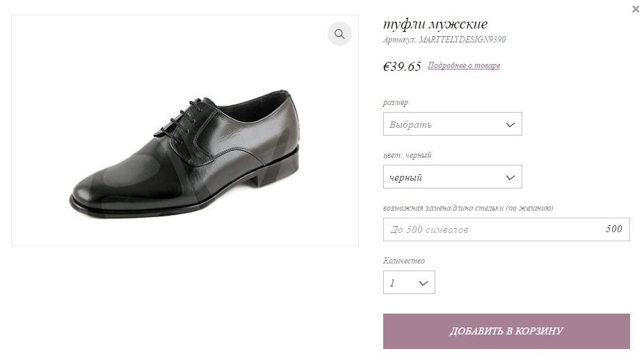Click the 'Количество' label
Screen dimensions: 644x356
coord(404,261)
